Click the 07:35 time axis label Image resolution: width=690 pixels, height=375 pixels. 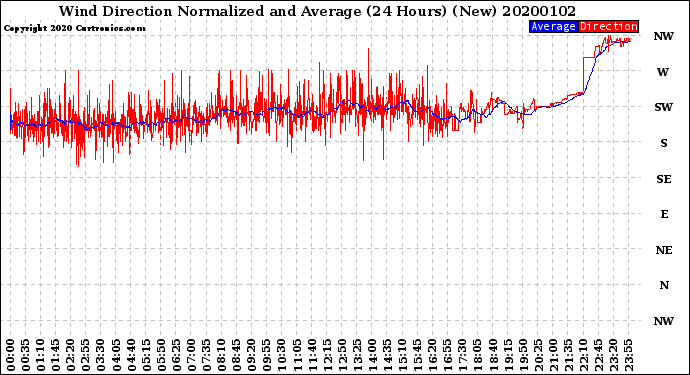tap(206, 355)
